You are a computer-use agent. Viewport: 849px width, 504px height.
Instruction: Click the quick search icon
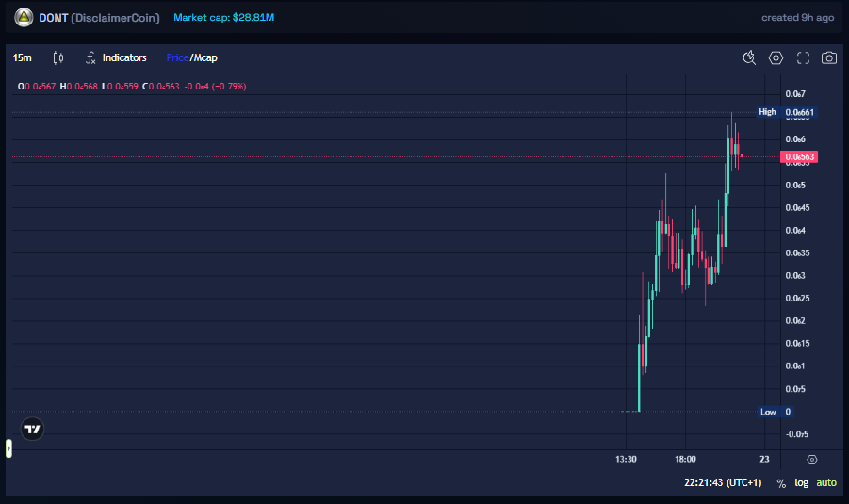pyautogui.click(x=749, y=57)
